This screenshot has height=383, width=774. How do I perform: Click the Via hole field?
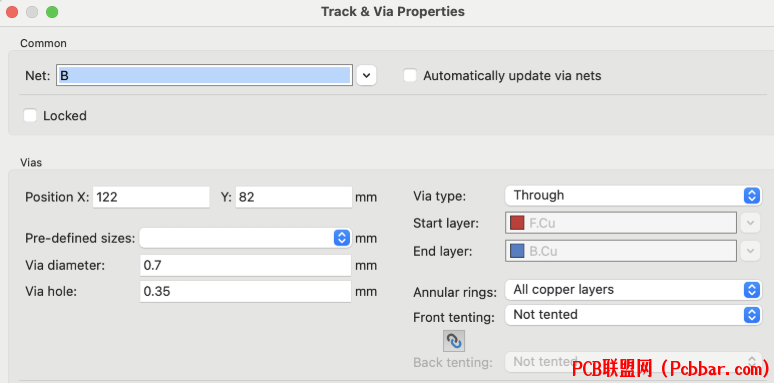coord(245,292)
